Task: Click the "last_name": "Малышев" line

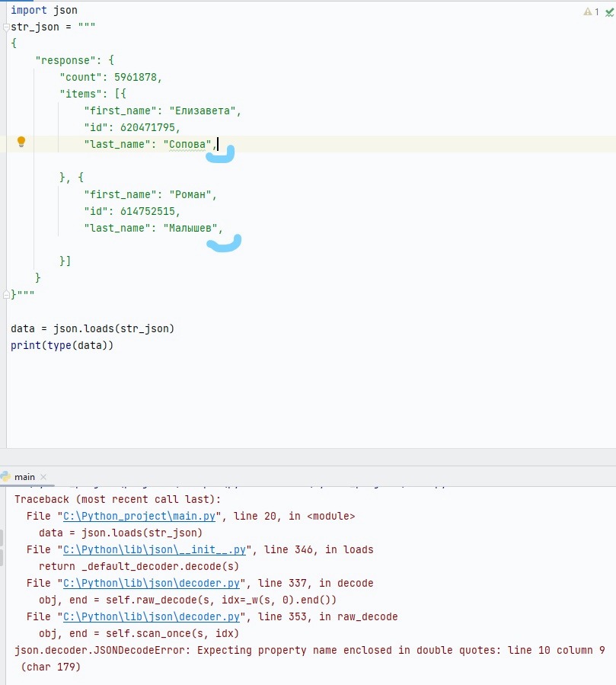Action: point(153,228)
